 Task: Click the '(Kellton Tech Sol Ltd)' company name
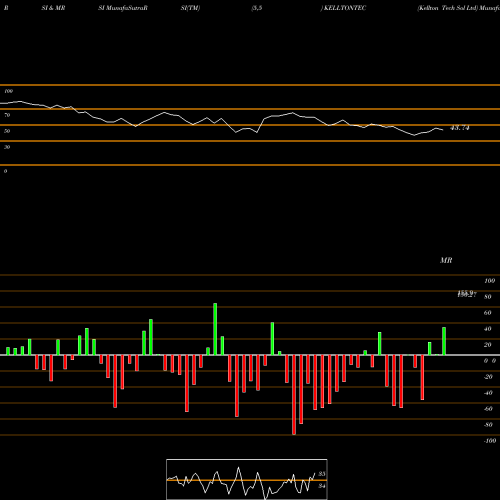[x=447, y=8]
